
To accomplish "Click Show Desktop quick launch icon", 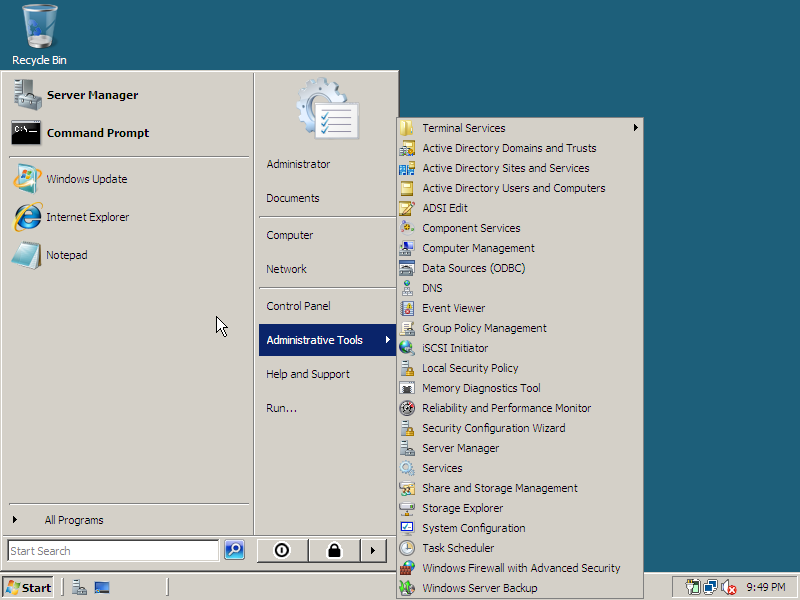I will tap(102, 588).
